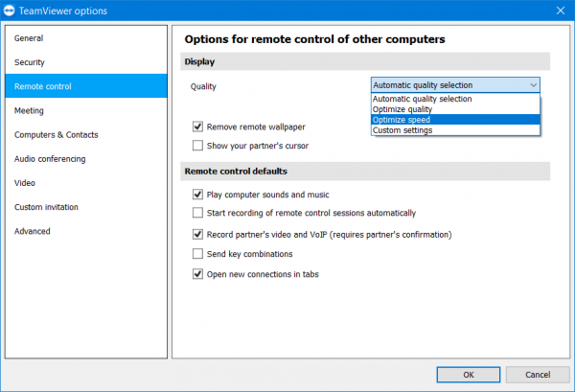Close the TeamViewer options window
575x392 pixels.
click(561, 11)
